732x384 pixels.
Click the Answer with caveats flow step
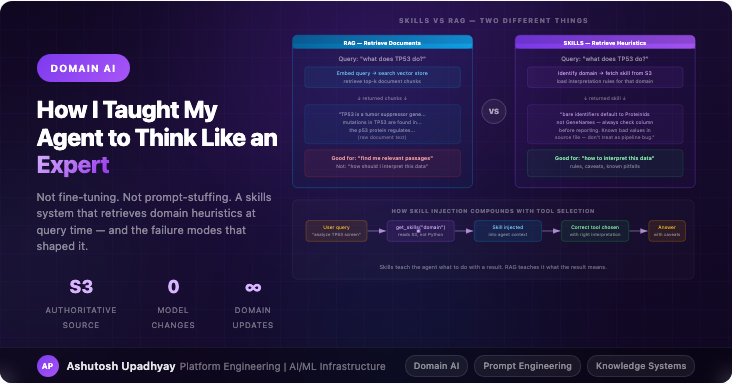667,231
